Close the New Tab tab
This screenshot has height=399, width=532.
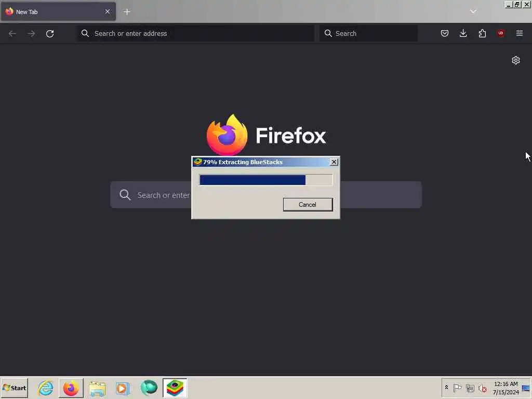(x=108, y=11)
